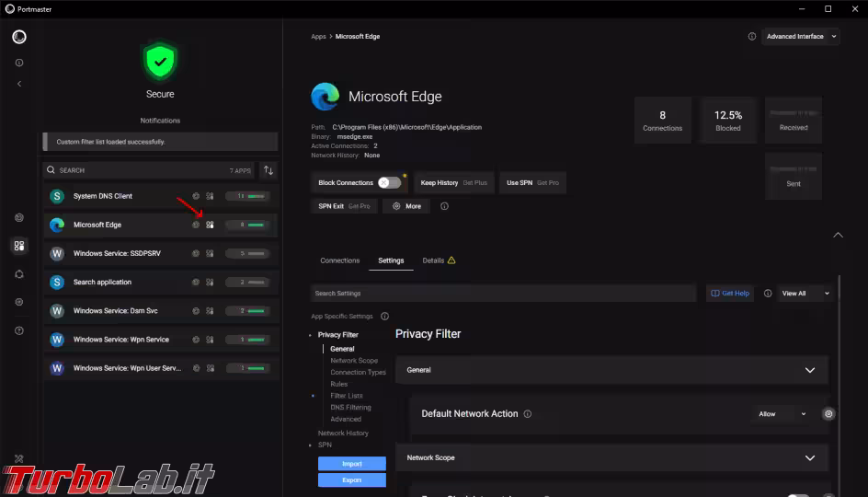The width and height of the screenshot is (868, 497).
Task: Switch to the Connections tab
Action: tap(340, 260)
